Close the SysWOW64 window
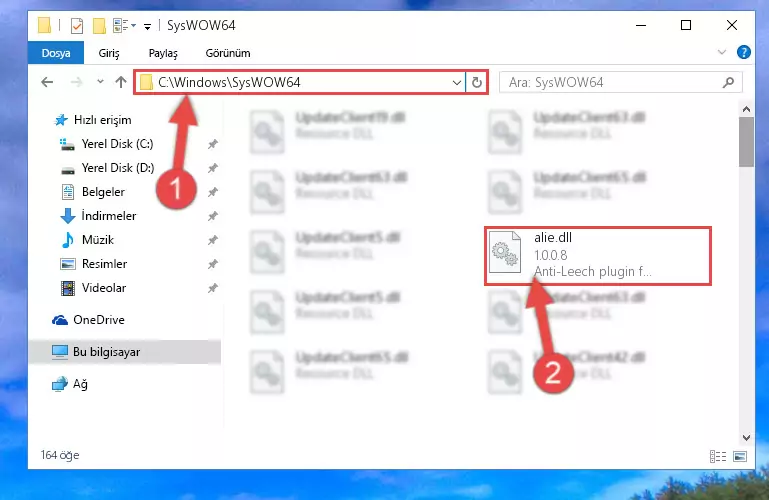The width and height of the screenshot is (769, 500). pos(732,25)
